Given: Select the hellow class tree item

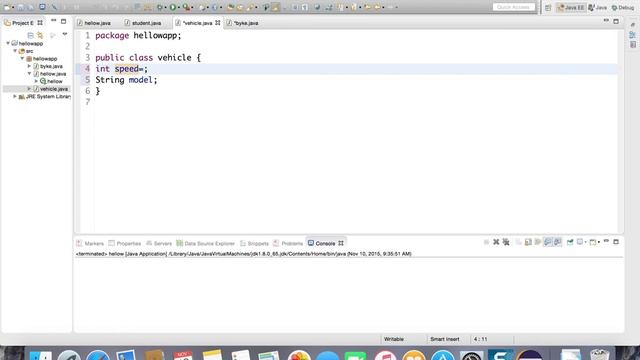Looking at the screenshot, I should 51,81.
